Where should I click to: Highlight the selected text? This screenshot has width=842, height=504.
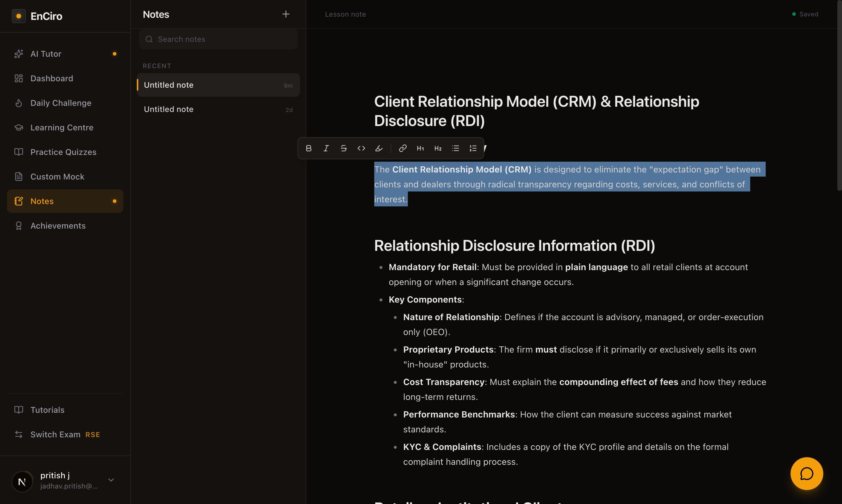[379, 148]
